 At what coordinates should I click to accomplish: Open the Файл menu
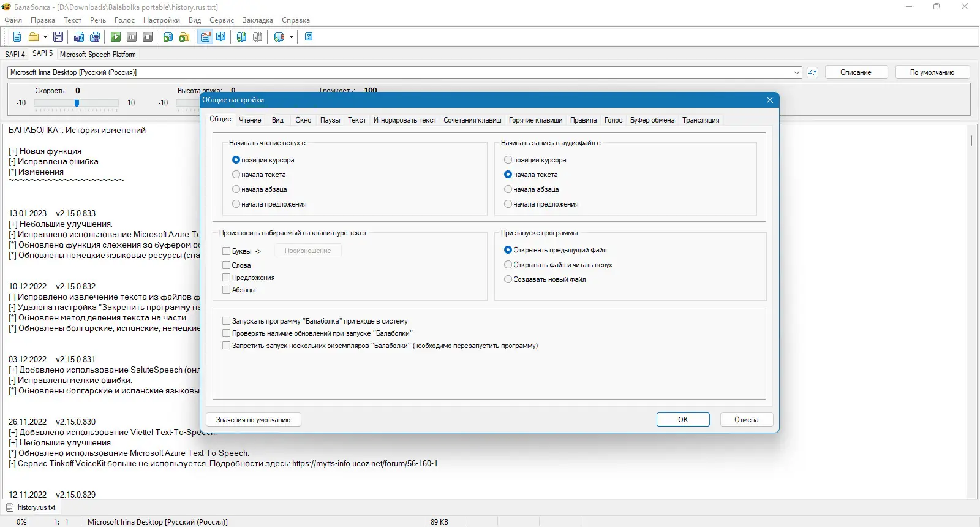(x=13, y=20)
